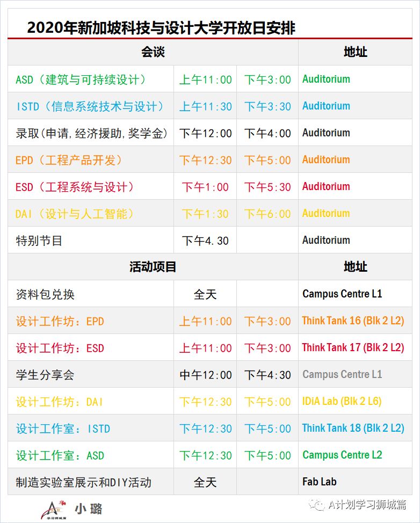Select the DAI（设计与人工智能）label
Viewport: 420px width, 523px height.
point(75,214)
